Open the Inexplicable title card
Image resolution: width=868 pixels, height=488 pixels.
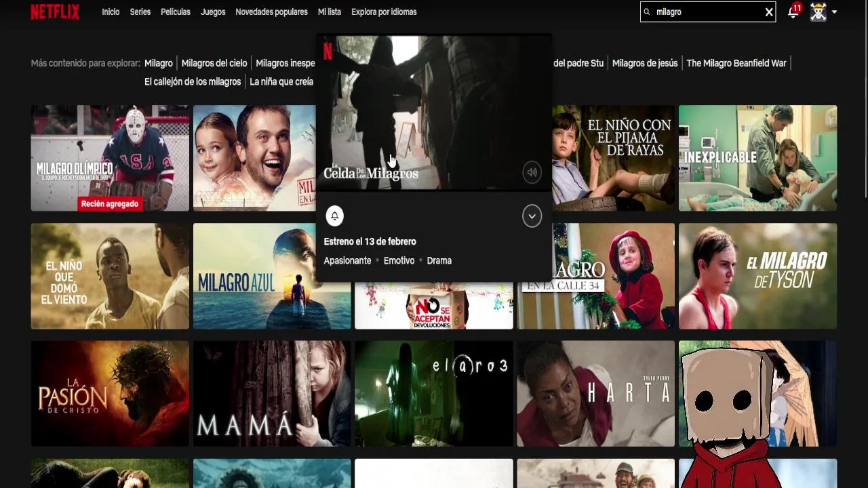tap(757, 158)
